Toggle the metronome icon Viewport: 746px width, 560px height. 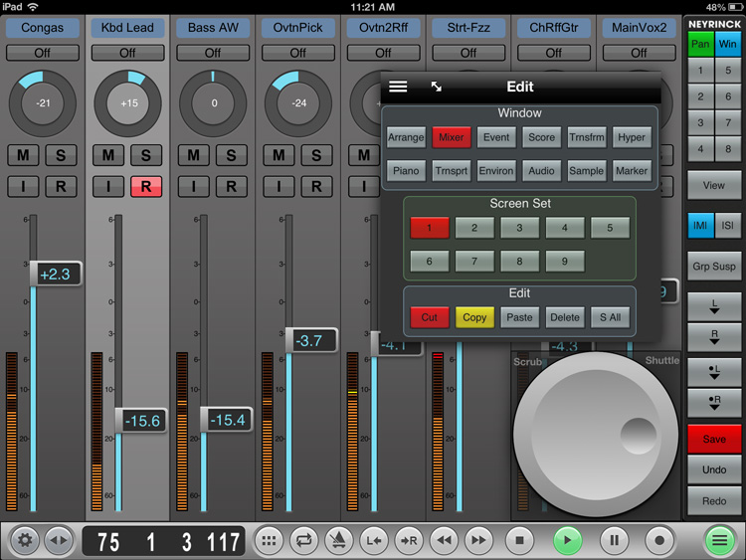pos(339,540)
